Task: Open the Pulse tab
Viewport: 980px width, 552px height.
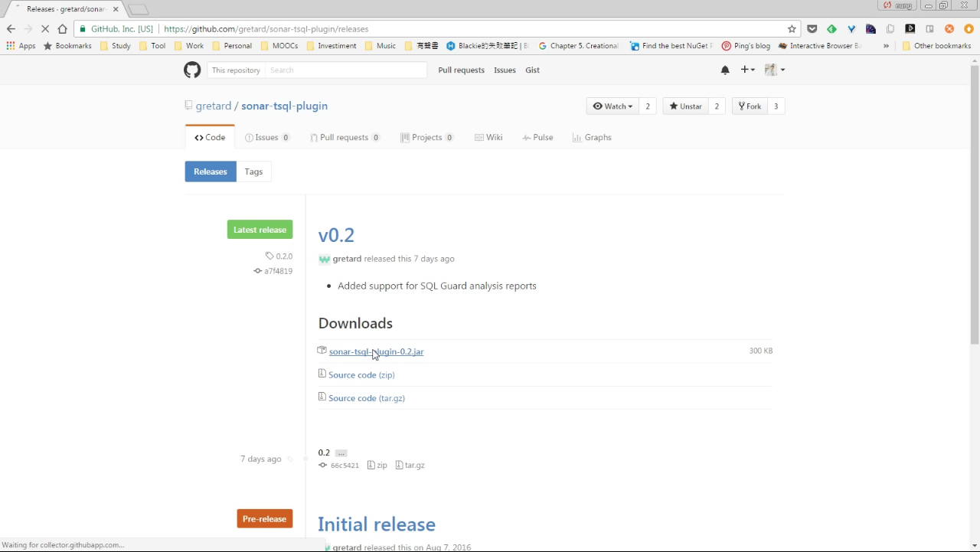Action: pyautogui.click(x=537, y=138)
